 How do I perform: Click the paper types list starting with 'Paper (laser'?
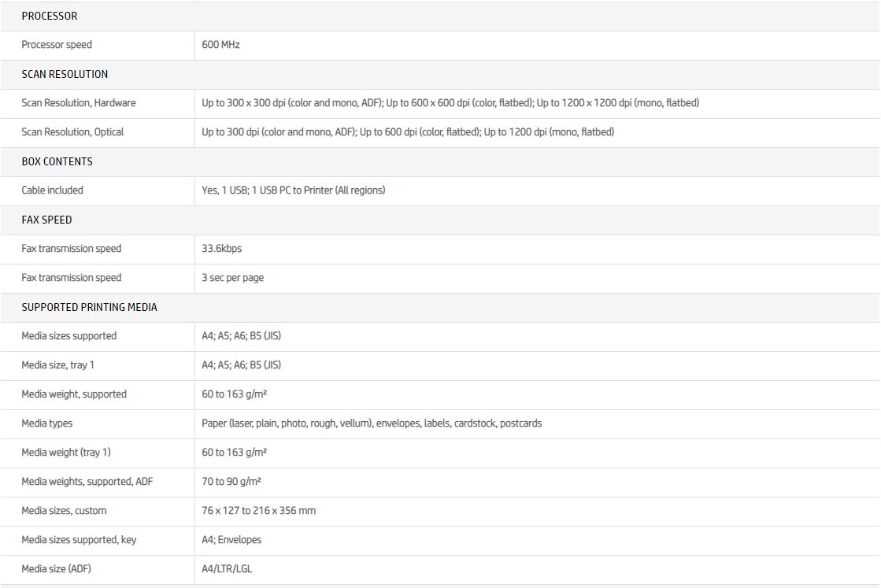371,423
